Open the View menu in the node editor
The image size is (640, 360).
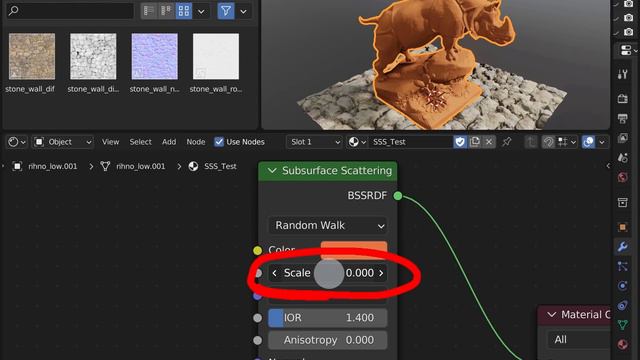pos(110,142)
